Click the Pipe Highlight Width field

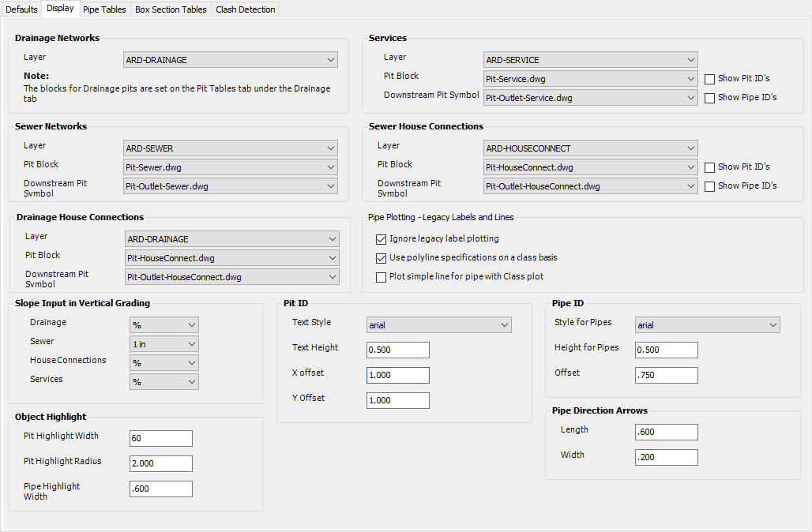point(161,489)
